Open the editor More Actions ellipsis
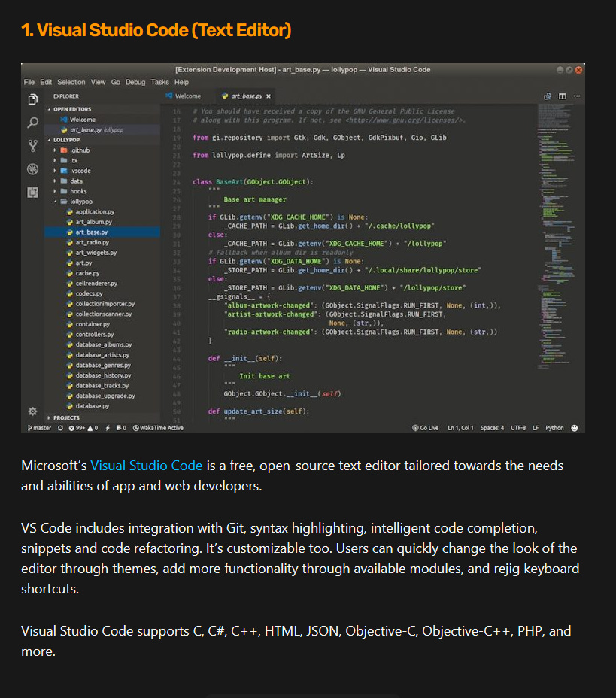Image resolution: width=616 pixels, height=698 pixels. click(577, 96)
